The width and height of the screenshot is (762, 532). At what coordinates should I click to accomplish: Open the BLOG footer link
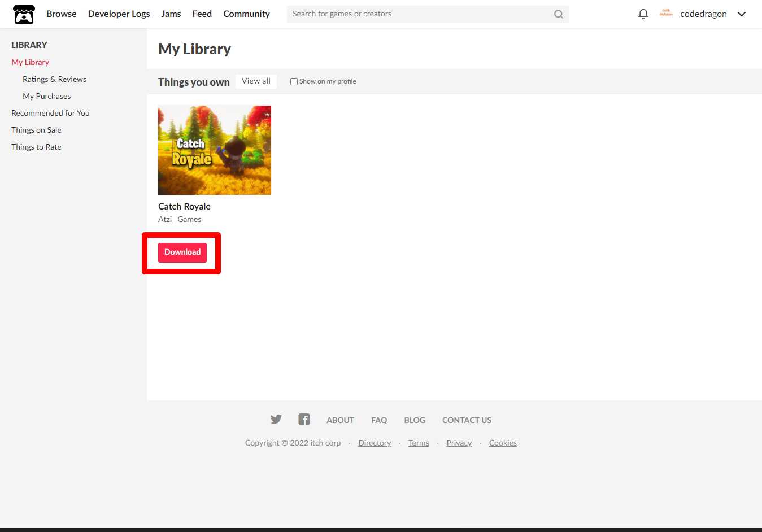coord(415,420)
